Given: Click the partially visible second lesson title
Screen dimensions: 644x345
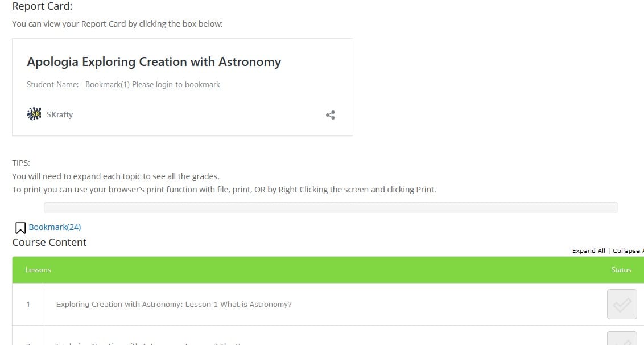Looking at the screenshot, I should (x=148, y=343).
